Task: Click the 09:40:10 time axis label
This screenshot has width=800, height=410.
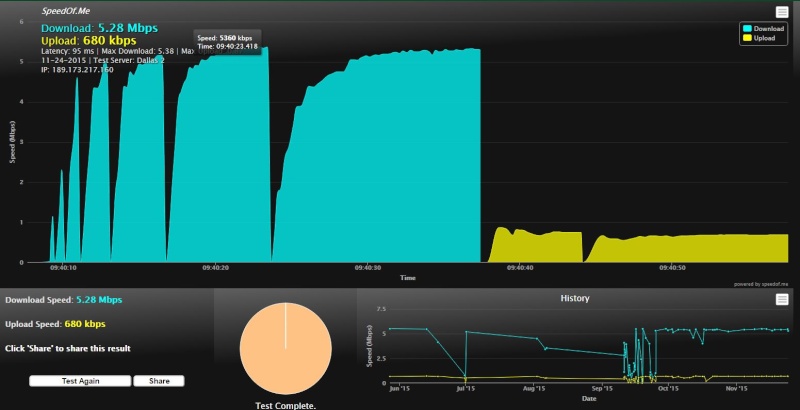Action: [63, 267]
